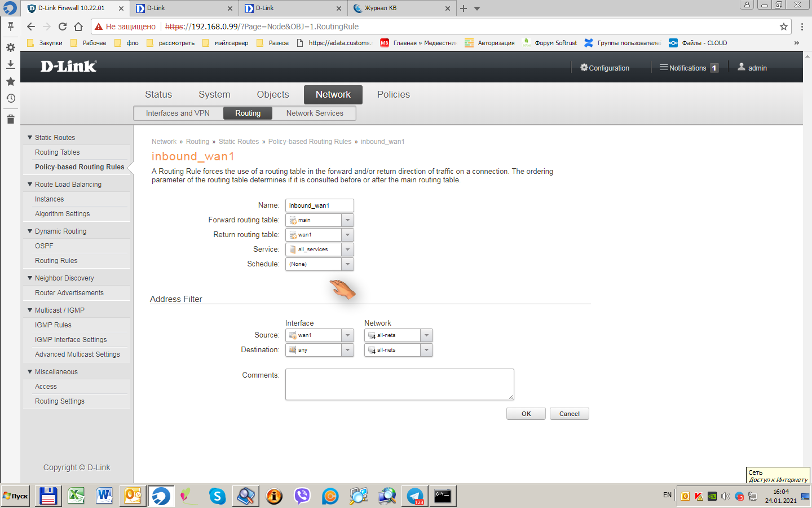The image size is (812, 508).
Task: Click the Cancel button
Action: click(x=570, y=414)
